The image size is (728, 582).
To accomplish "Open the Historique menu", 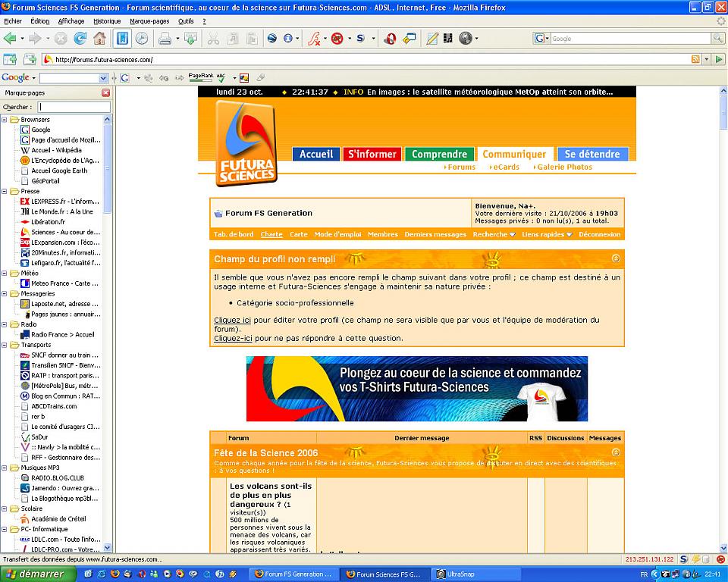I will coord(107,21).
